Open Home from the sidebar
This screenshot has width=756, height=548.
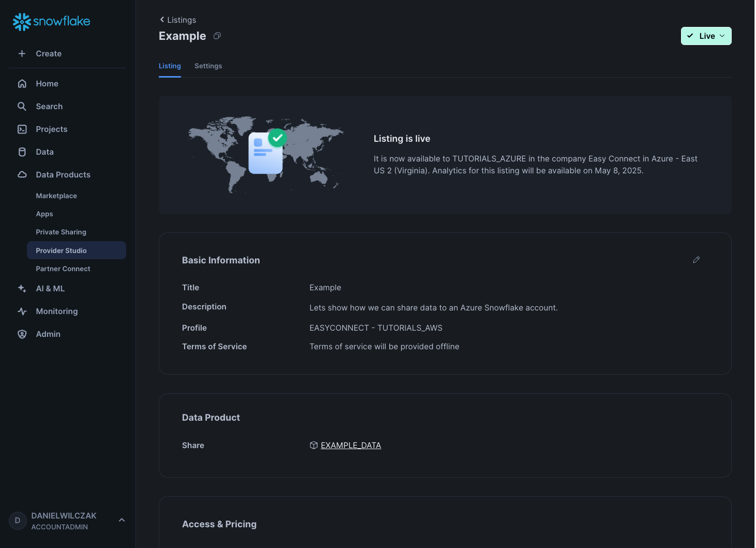[47, 84]
